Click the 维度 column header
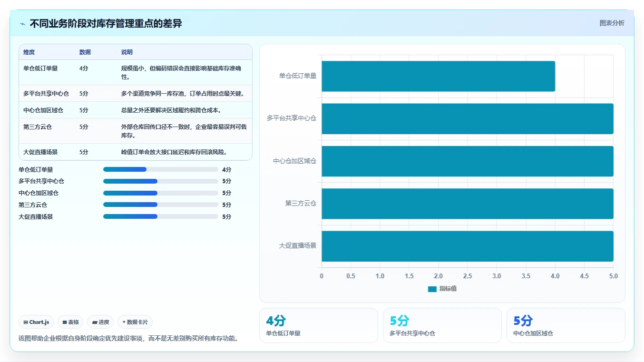Viewport: 644px width, 362px height. click(x=29, y=52)
